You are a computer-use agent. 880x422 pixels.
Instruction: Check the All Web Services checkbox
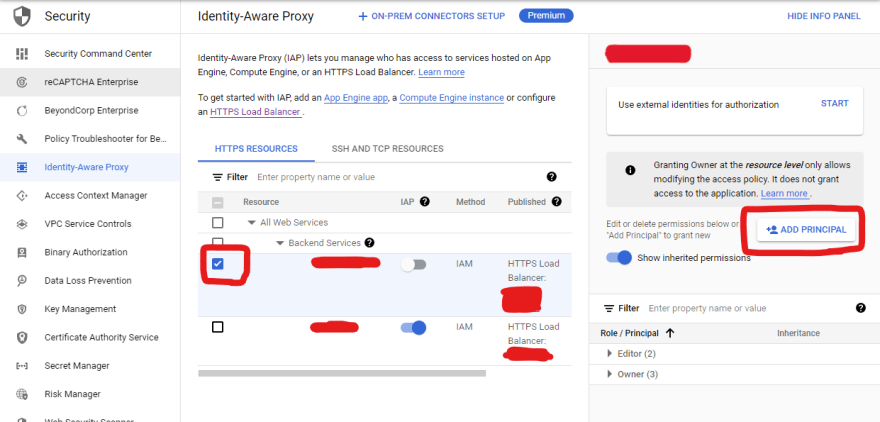tap(218, 223)
